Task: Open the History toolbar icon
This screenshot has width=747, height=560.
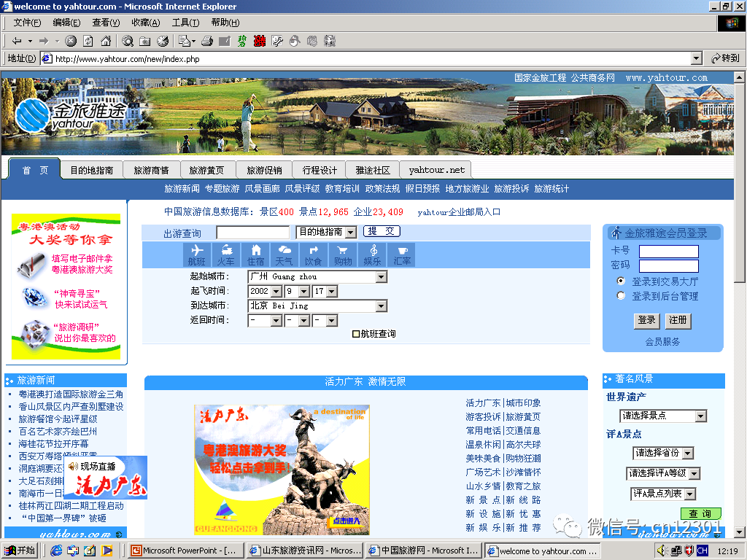Action: pos(163,41)
